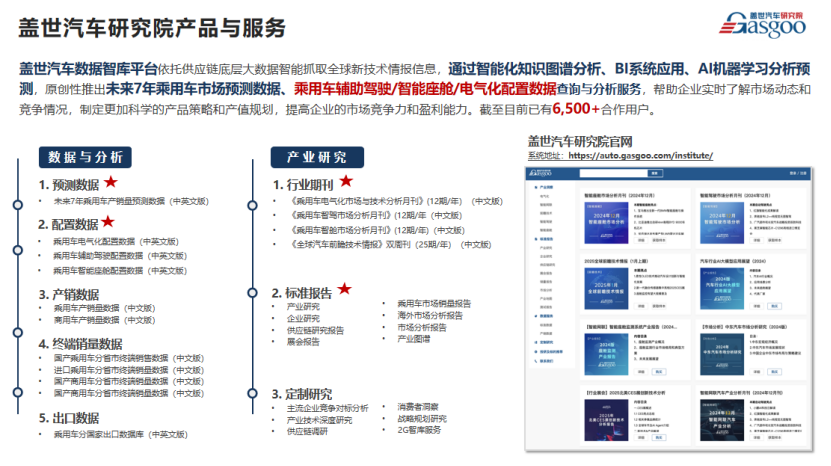Viewport: 831px width, 466px height.
Task: Click the buy button on 汽车行业AI大模型 card
Action: (x=774, y=306)
